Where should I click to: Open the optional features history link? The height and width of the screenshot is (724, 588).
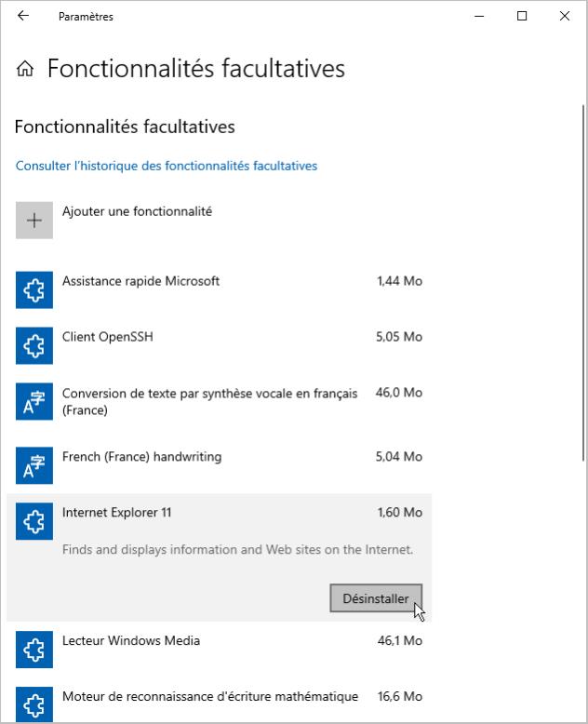[167, 166]
